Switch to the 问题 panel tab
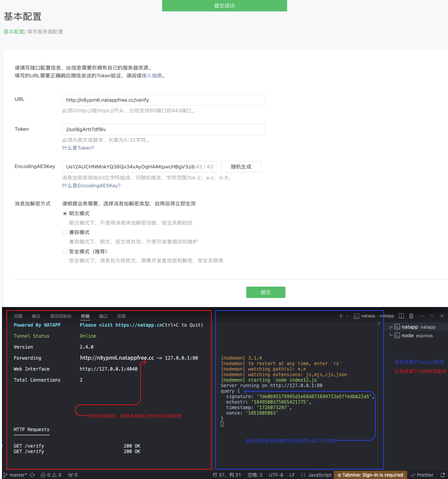Image resolution: width=448 pixels, height=479 pixels. [x=18, y=316]
